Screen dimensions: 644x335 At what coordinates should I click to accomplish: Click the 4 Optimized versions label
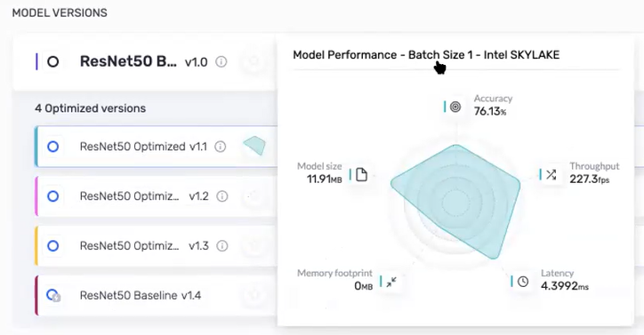pos(91,108)
